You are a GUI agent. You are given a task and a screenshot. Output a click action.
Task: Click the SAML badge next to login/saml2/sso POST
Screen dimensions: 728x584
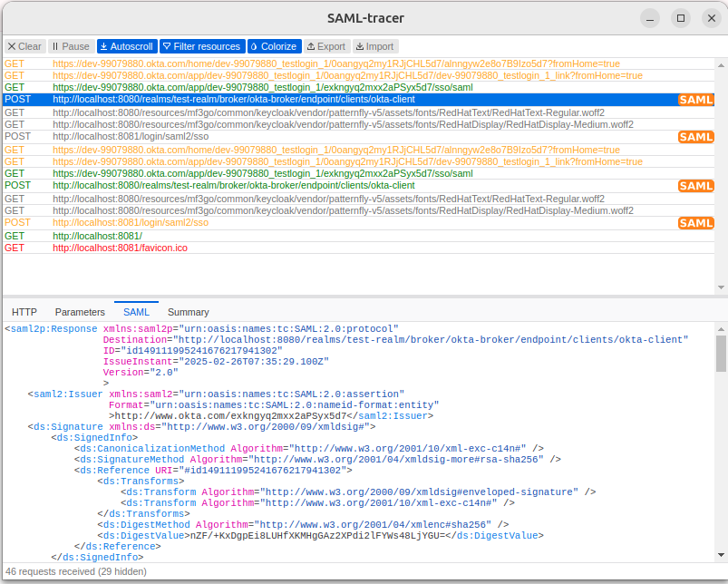[695, 136]
